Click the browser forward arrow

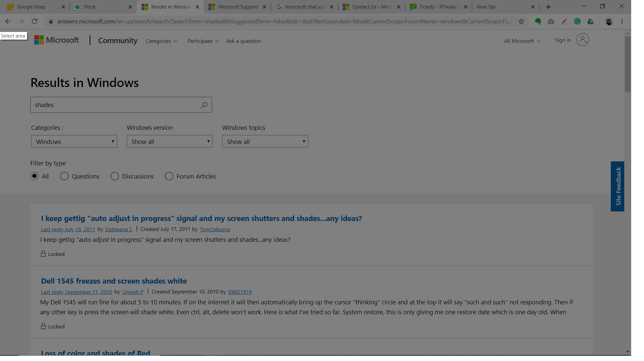click(x=21, y=21)
